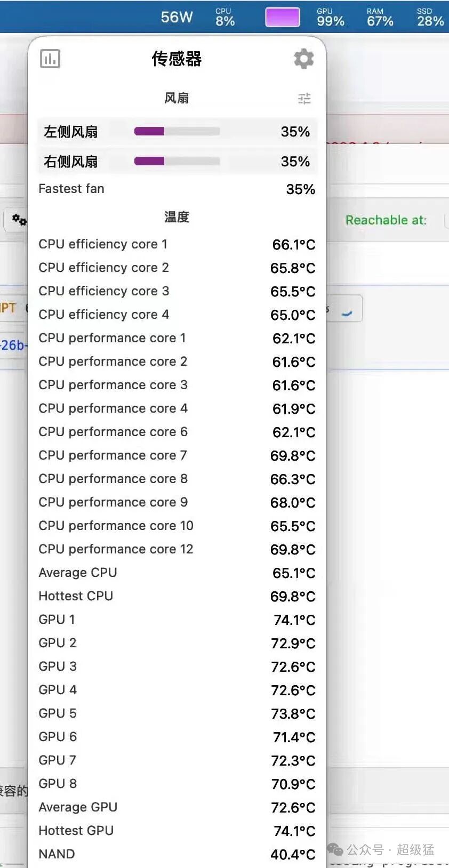
Task: Click the 左侧风扇 speed bar
Action: pos(177,131)
